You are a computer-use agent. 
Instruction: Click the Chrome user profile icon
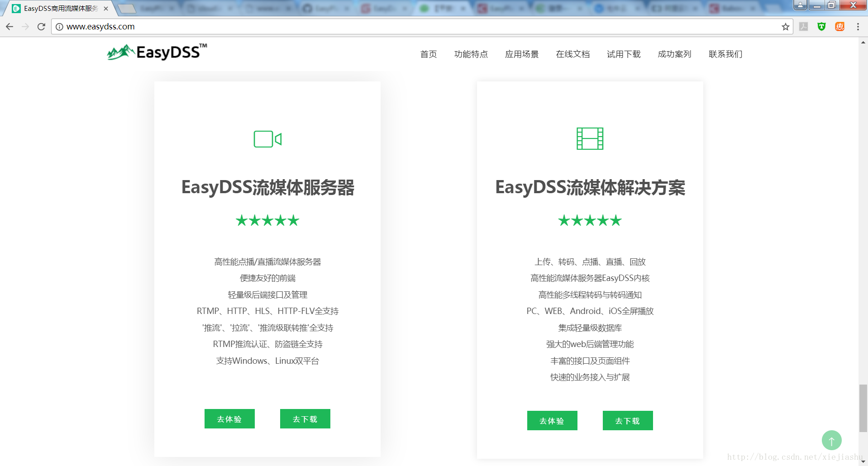pyautogui.click(x=800, y=5)
